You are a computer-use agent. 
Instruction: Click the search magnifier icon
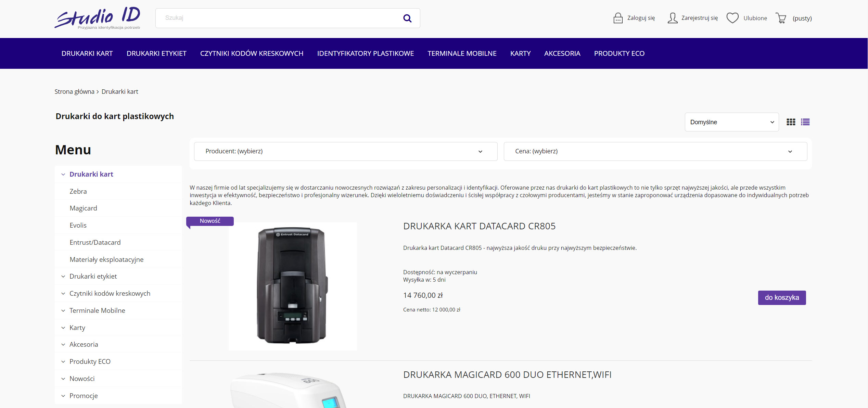(407, 18)
